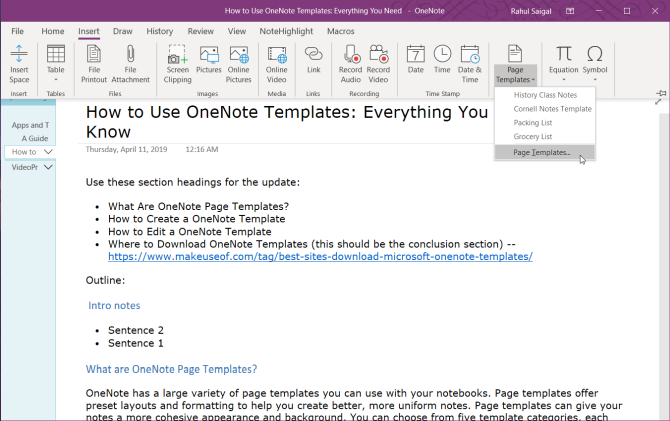Viewport: 670px width, 421px height.
Task: Expand page to full view arrow
Action: coord(658,102)
